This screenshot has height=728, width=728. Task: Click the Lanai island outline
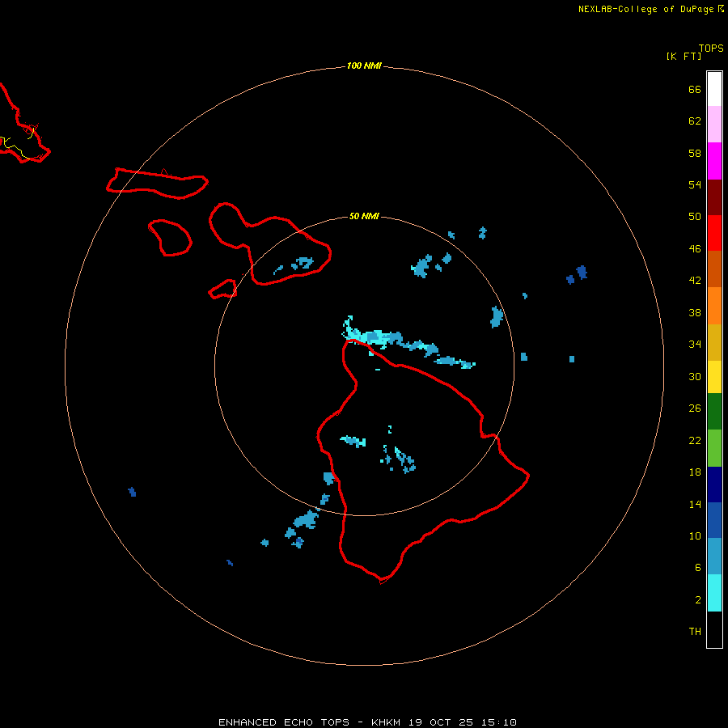tap(171, 238)
